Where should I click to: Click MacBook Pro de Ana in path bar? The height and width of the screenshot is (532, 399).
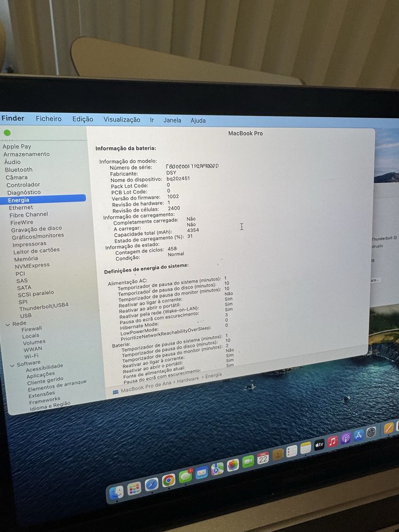point(146,387)
